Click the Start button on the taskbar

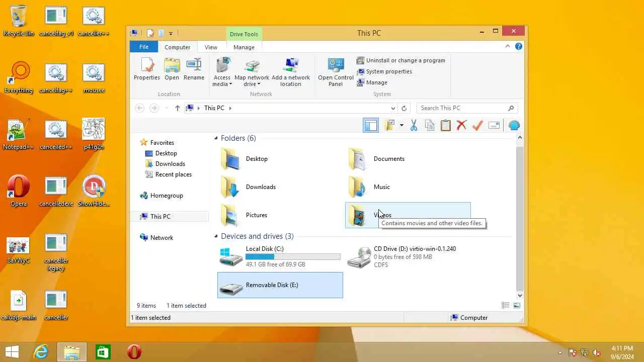point(12,352)
